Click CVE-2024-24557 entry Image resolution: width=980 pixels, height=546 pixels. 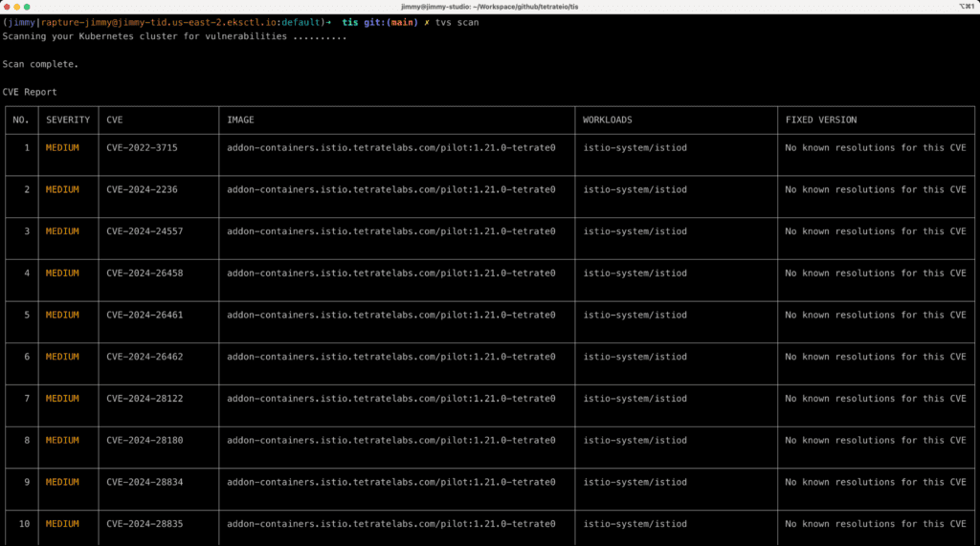pyautogui.click(x=145, y=231)
